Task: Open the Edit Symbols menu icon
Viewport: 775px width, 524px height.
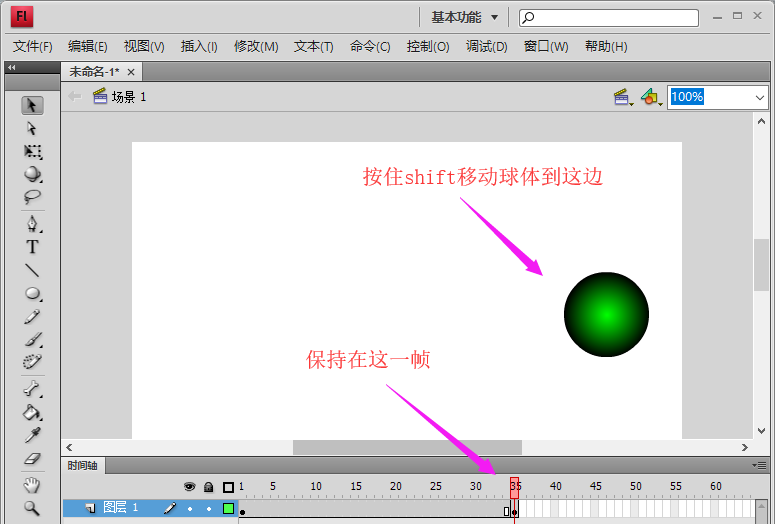Action: (x=651, y=97)
